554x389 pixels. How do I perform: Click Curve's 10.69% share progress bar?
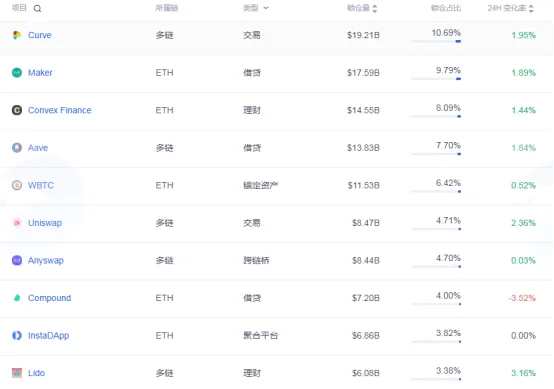click(436, 41)
